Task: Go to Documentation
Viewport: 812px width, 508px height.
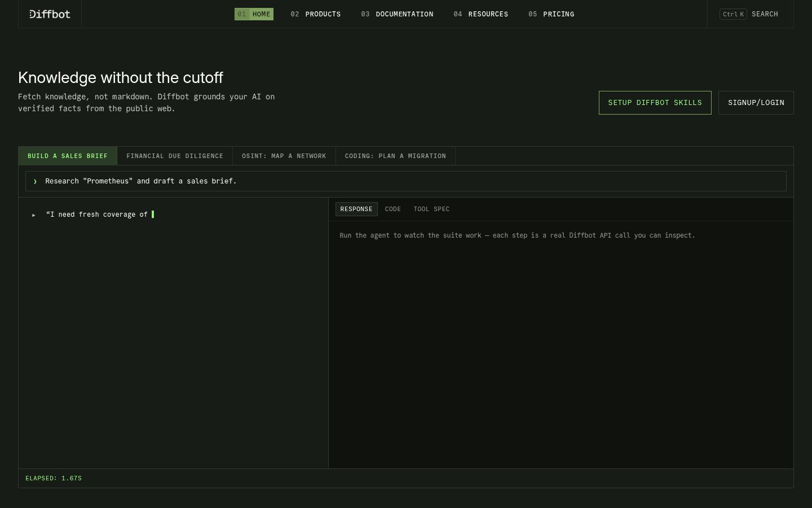Action: click(397, 14)
